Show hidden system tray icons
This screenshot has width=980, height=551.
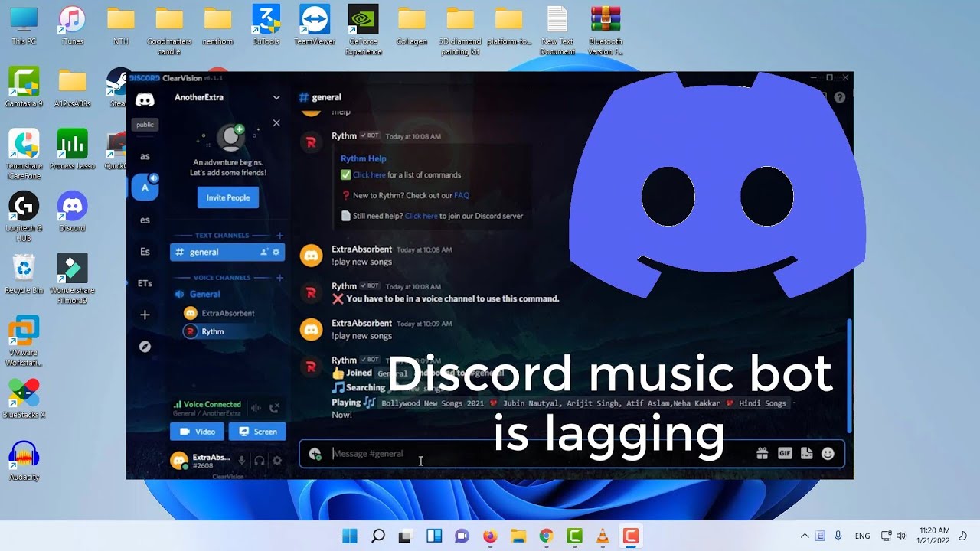(x=804, y=536)
